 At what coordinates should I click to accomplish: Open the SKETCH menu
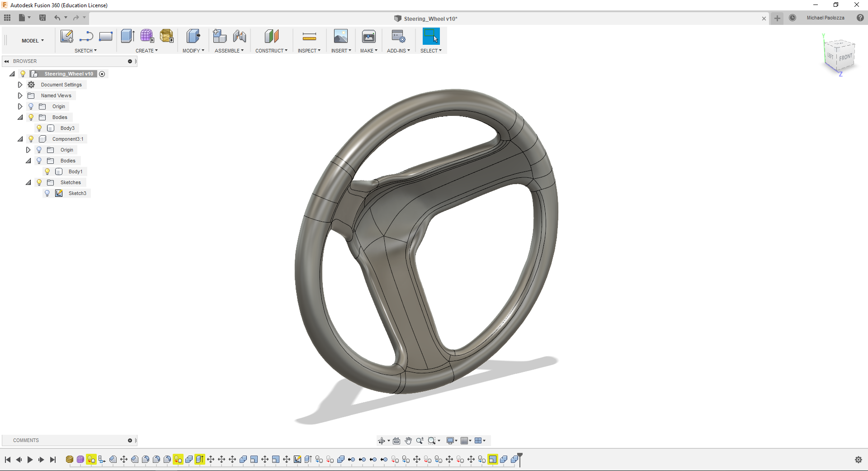pos(85,51)
